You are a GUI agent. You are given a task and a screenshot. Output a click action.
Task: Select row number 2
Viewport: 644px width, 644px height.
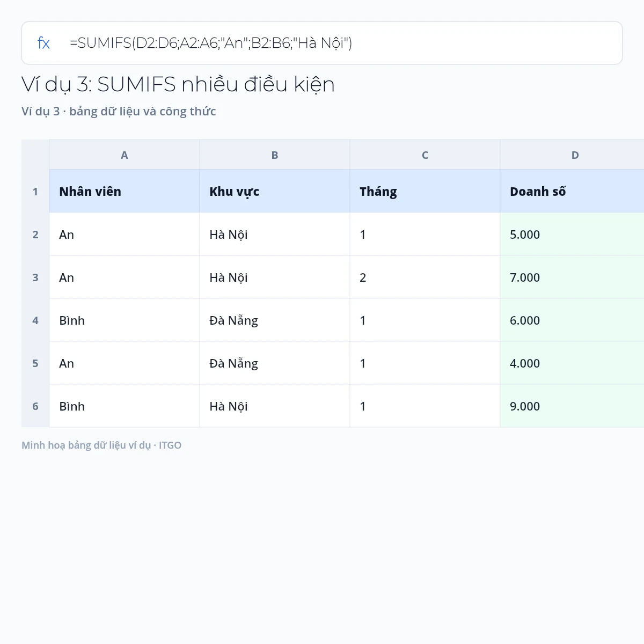click(35, 235)
